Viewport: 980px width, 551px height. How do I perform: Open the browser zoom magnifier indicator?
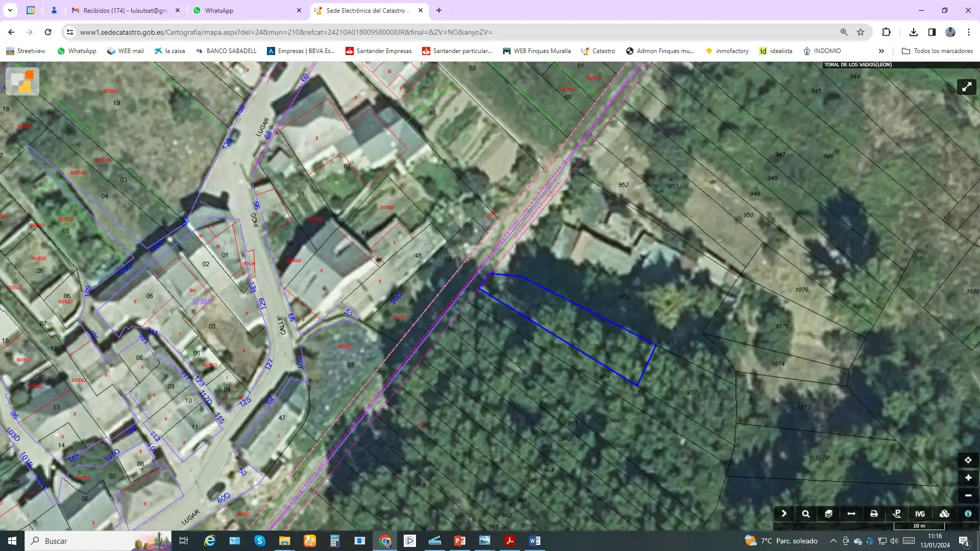tap(844, 32)
